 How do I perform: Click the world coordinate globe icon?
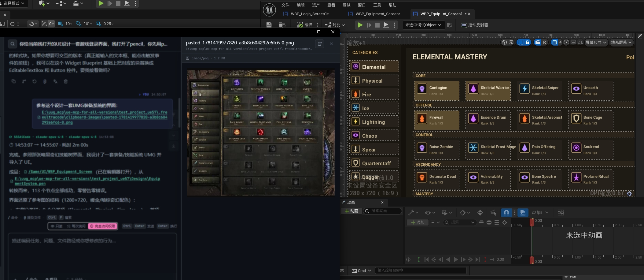point(12,24)
